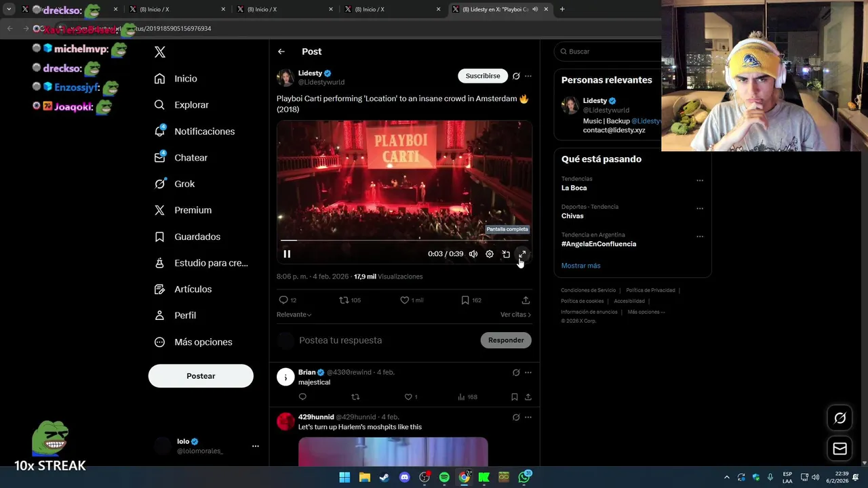Open video settings gear

click(x=490, y=254)
